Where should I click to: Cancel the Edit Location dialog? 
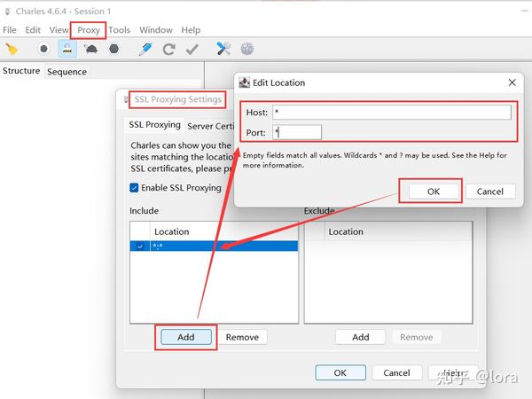(490, 192)
